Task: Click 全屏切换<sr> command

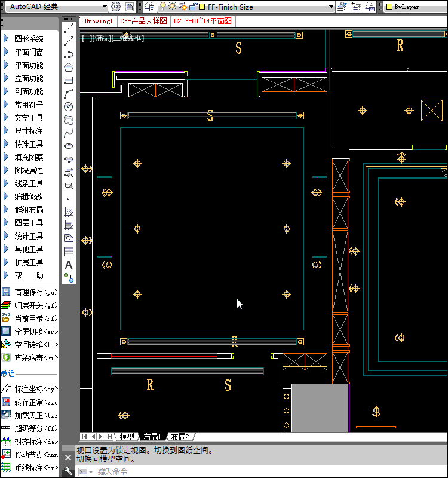Action: click(x=29, y=332)
